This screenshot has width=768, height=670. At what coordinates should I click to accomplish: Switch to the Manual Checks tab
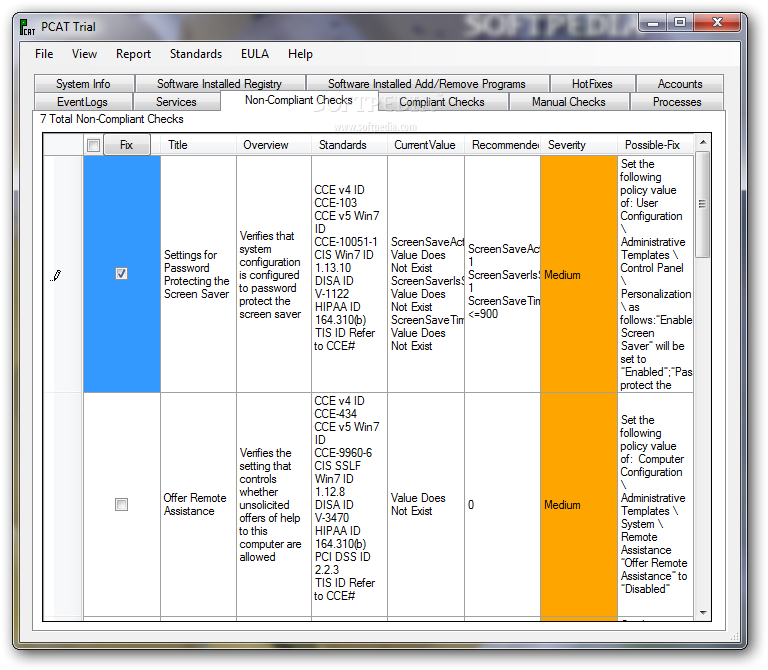(x=569, y=102)
